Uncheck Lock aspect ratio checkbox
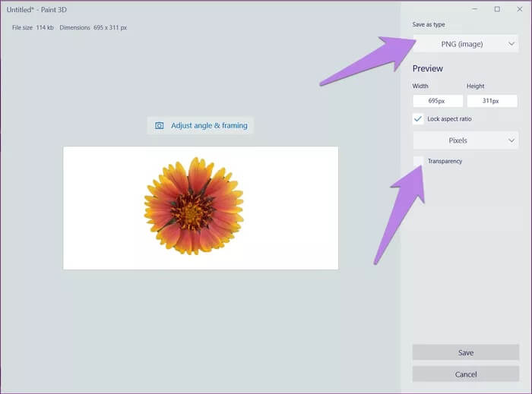Screen dimensions: 532x394 (418, 119)
